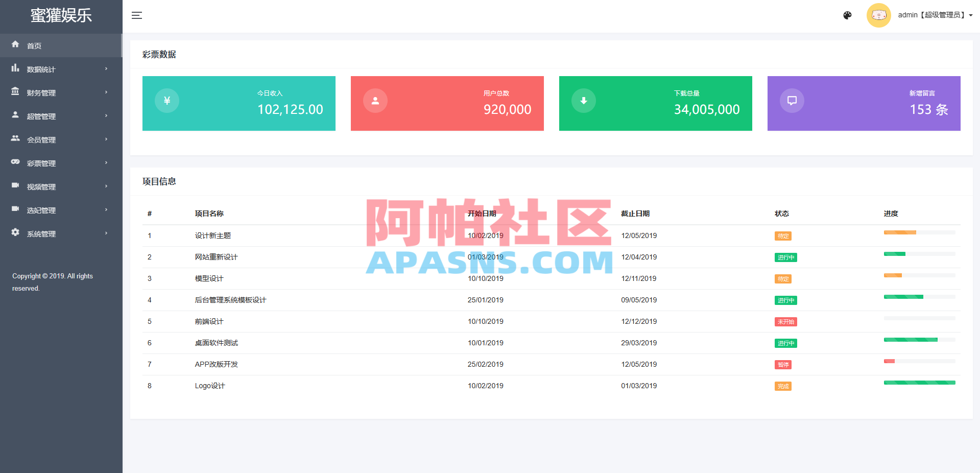Expand the 系统管理 sidebar section
980x473 pixels.
pyautogui.click(x=41, y=233)
